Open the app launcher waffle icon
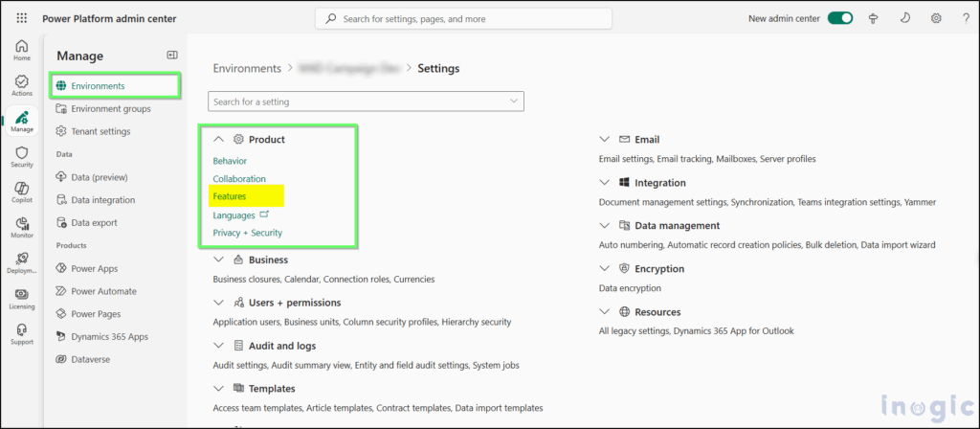 click(x=22, y=19)
